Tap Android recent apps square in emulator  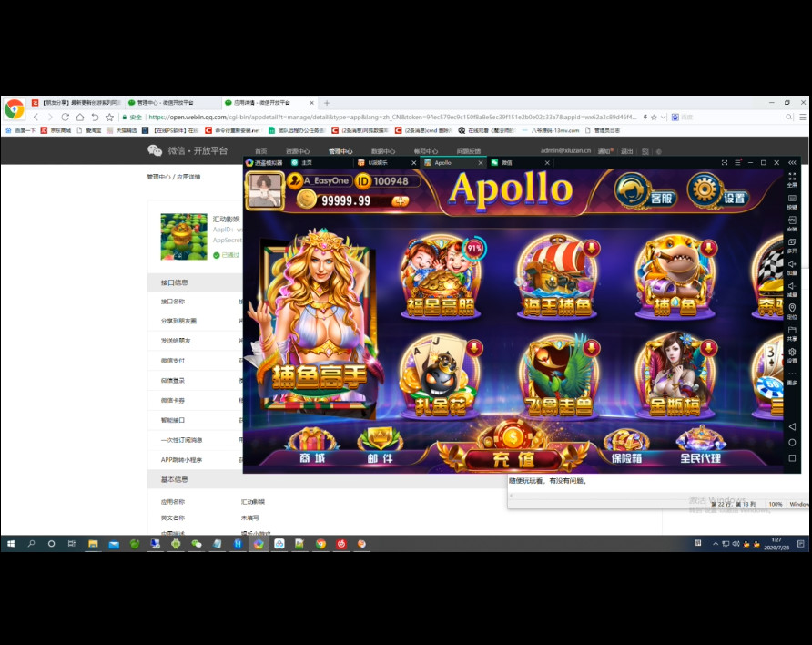pyautogui.click(x=792, y=458)
